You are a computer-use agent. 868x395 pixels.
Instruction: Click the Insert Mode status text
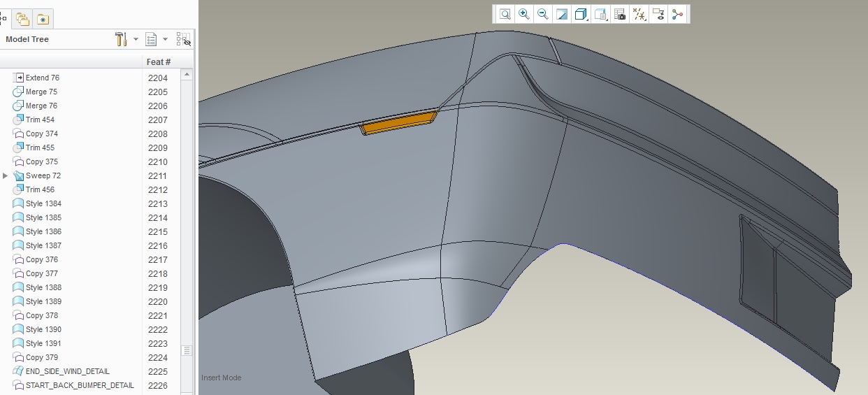(222, 378)
